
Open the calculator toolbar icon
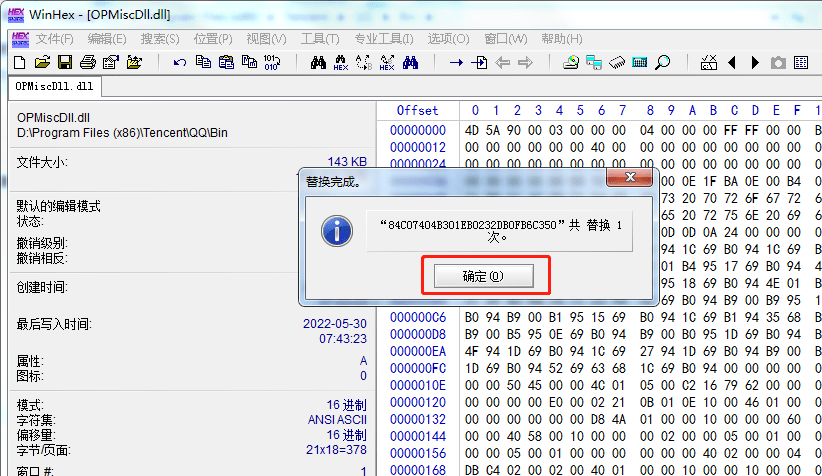[x=640, y=63]
